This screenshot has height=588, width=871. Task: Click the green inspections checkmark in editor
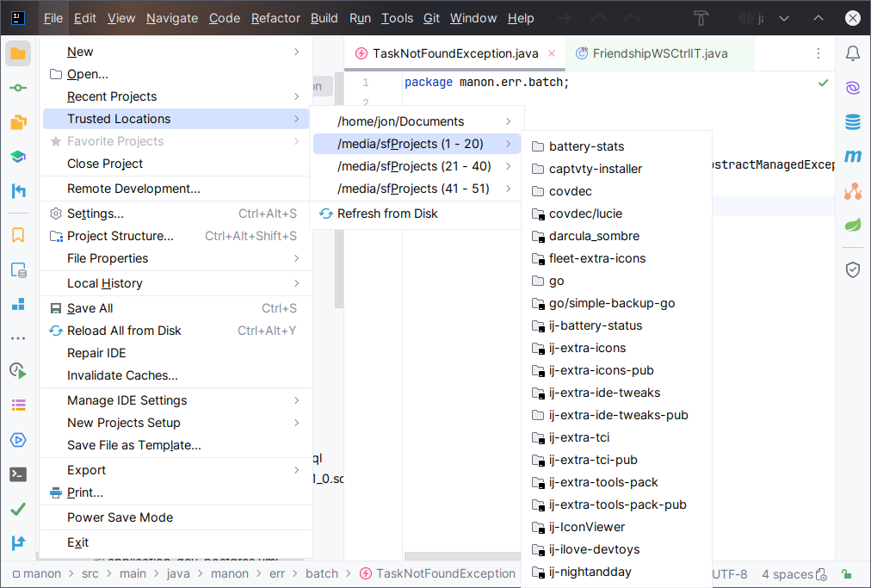823,83
